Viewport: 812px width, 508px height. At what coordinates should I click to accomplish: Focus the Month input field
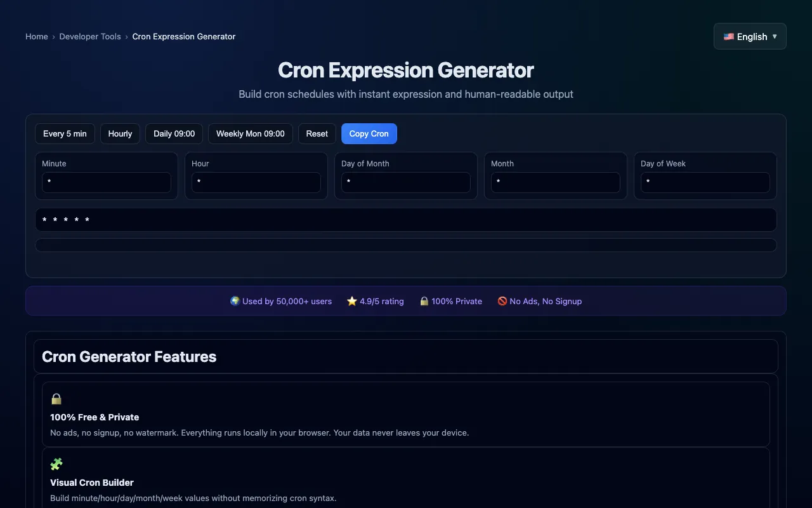pyautogui.click(x=556, y=182)
